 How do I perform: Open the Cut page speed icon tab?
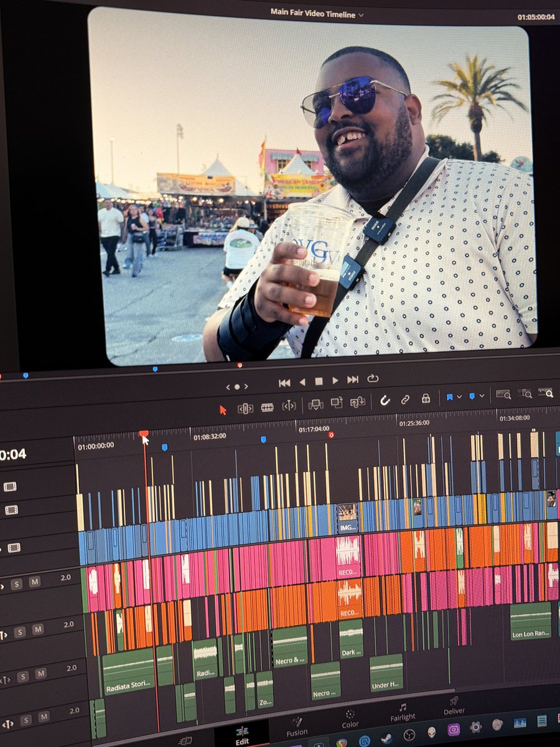click(x=185, y=741)
